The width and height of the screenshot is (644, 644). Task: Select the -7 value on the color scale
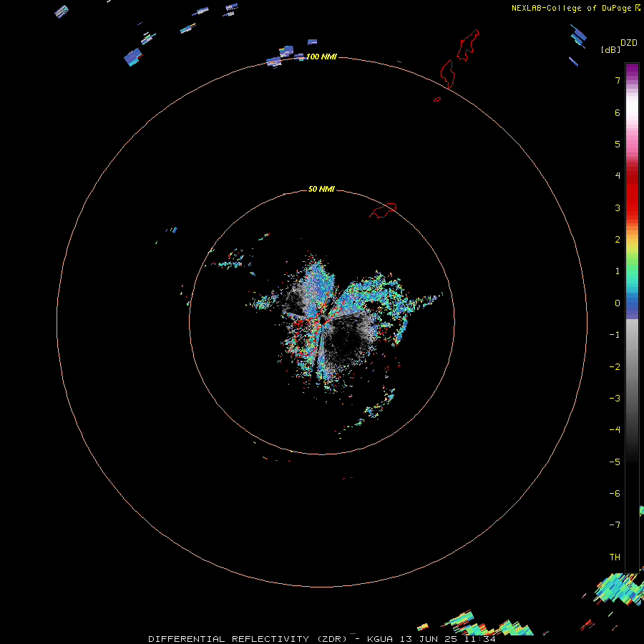(615, 525)
